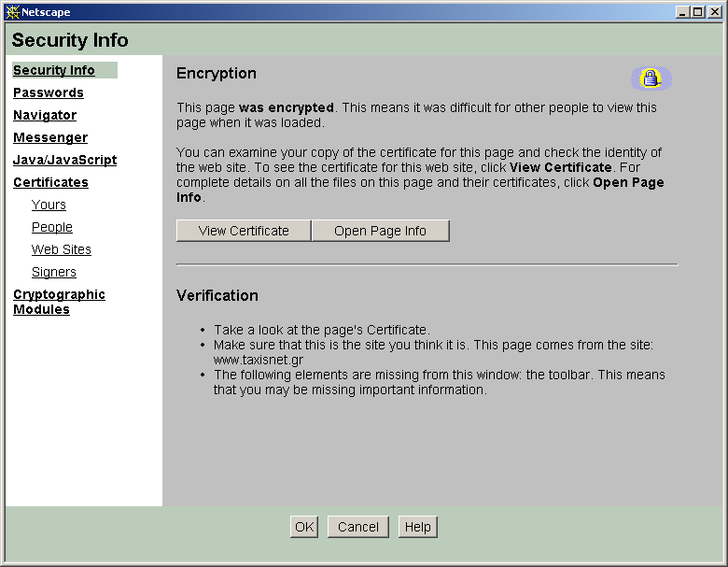
Task: Open the Certificates section
Action: pos(50,182)
